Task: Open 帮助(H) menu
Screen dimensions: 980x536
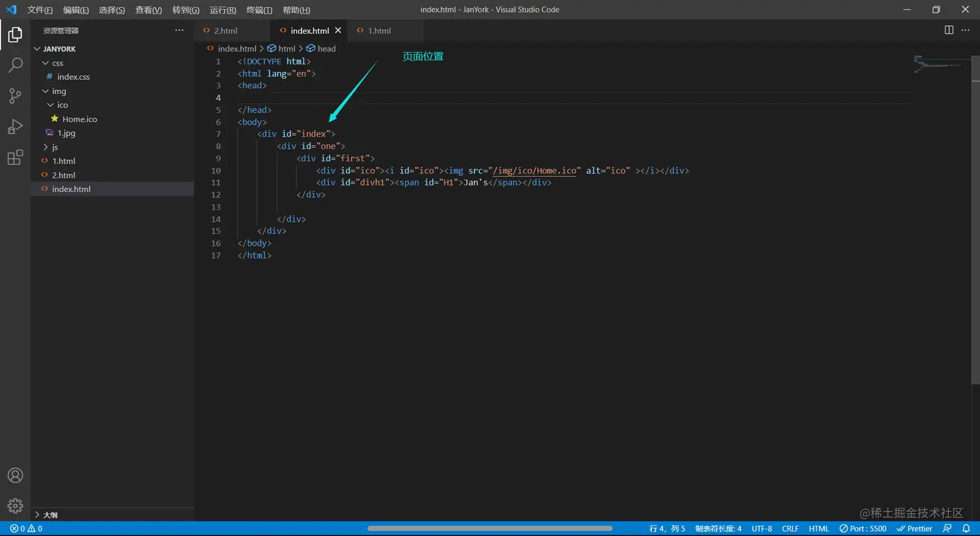Action: click(x=296, y=10)
